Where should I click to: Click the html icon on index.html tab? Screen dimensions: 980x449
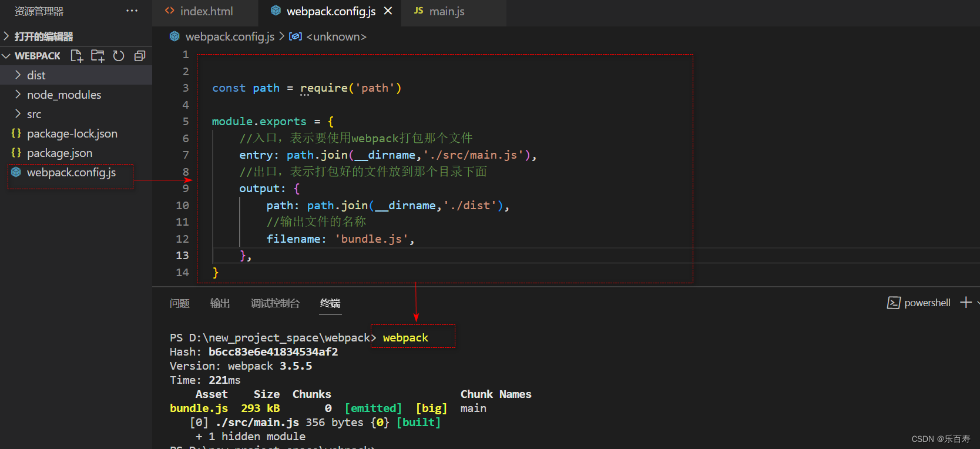[170, 11]
